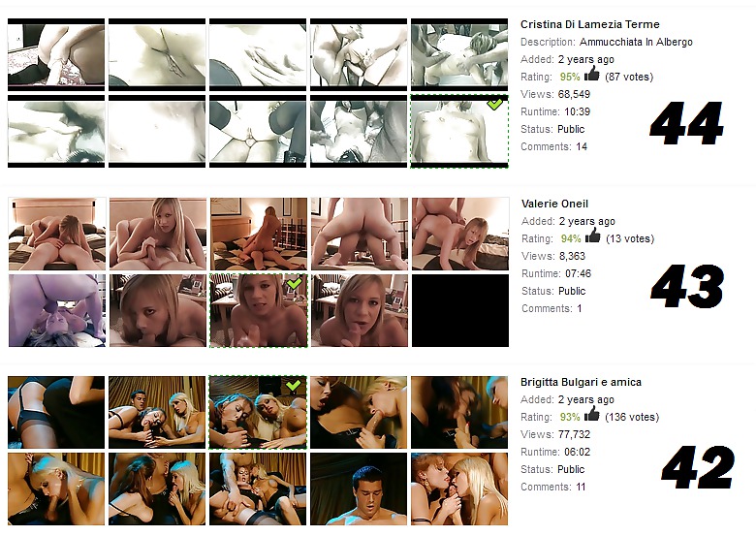Open the video titled Cristina Di Lamezia Terme
756x536 pixels.
[x=589, y=24]
